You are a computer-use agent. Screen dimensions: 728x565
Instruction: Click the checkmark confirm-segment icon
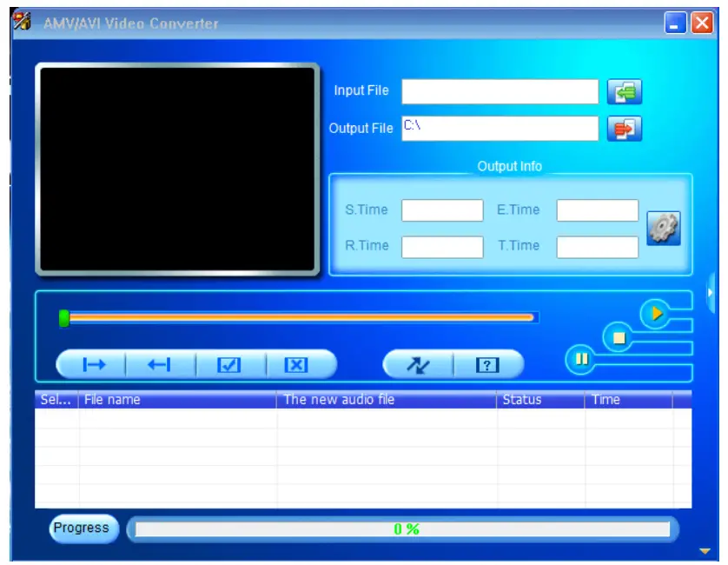[x=230, y=365]
